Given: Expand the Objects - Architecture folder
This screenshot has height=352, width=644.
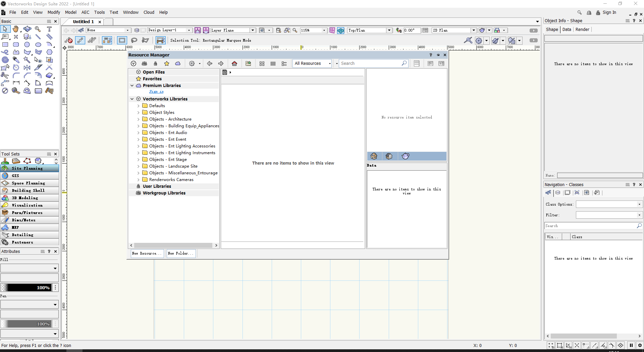Looking at the screenshot, I should 138,119.
